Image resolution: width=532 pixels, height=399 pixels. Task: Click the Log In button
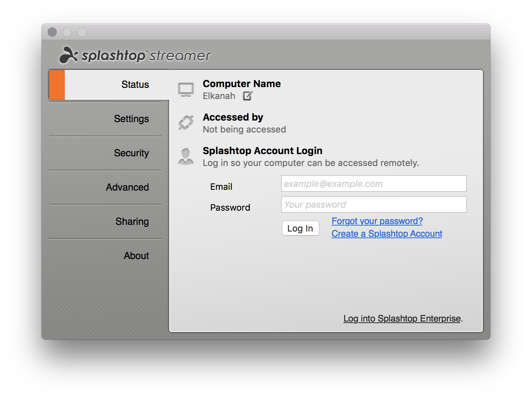point(301,228)
